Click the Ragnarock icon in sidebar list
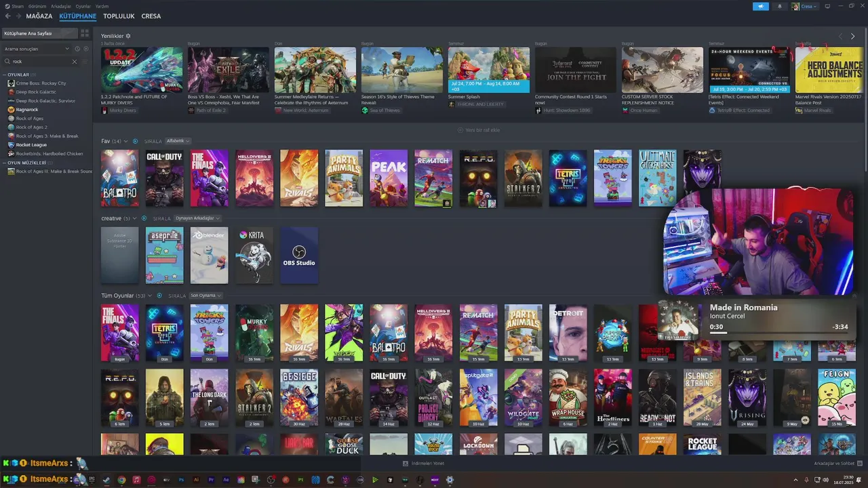The image size is (868, 488). click(x=11, y=109)
